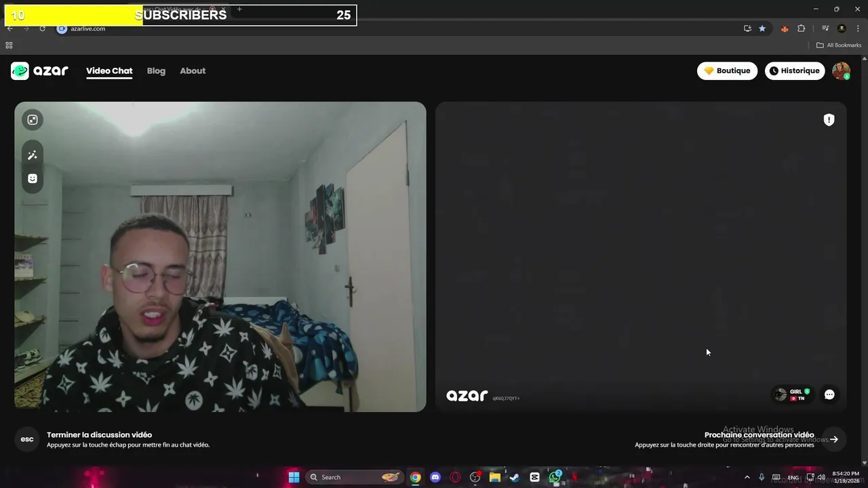The width and height of the screenshot is (868, 488).
Task: Open the Chrome three-dot menu
Action: click(x=858, y=28)
